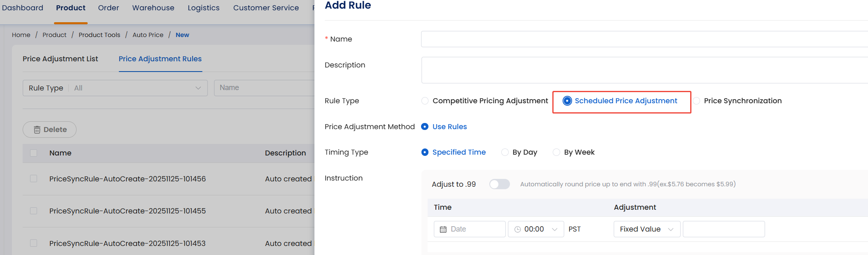
Task: Switch to Price Adjustment List tab
Action: coord(60,59)
